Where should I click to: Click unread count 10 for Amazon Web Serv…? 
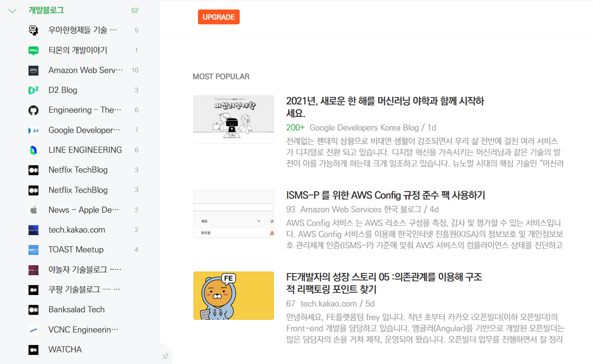point(135,70)
